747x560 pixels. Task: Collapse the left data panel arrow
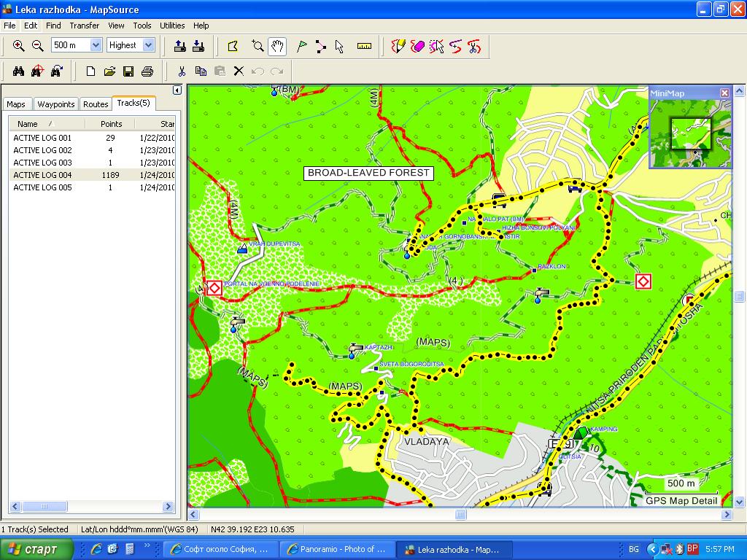[x=177, y=90]
